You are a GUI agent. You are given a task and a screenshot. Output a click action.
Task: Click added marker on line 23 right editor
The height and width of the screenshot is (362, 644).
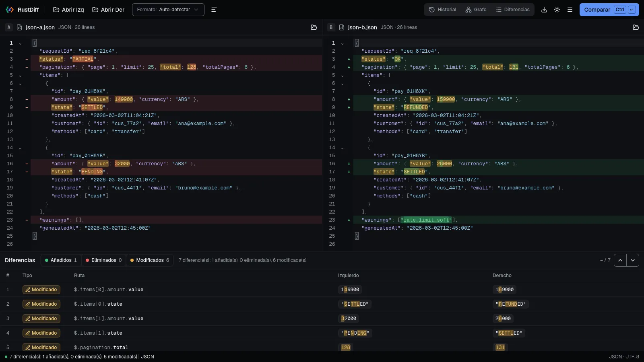(x=349, y=220)
